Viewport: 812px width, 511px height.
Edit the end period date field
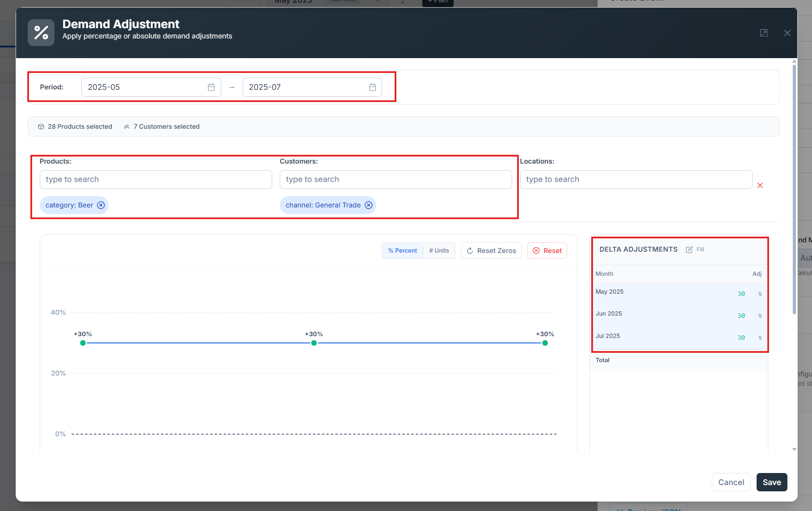[312, 87]
